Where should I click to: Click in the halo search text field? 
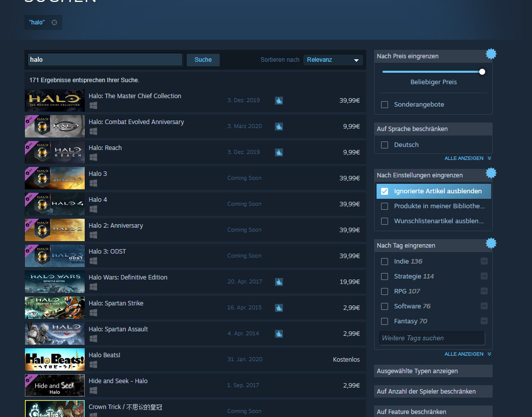click(105, 60)
